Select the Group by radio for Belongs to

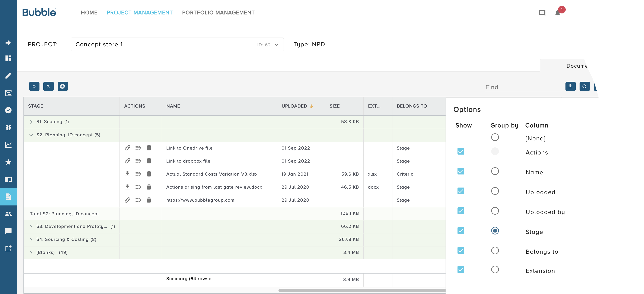point(495,250)
